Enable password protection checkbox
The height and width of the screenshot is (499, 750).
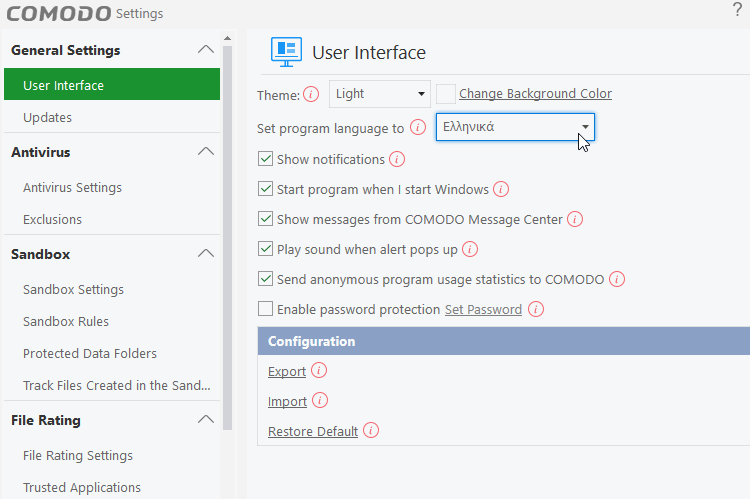tap(265, 309)
